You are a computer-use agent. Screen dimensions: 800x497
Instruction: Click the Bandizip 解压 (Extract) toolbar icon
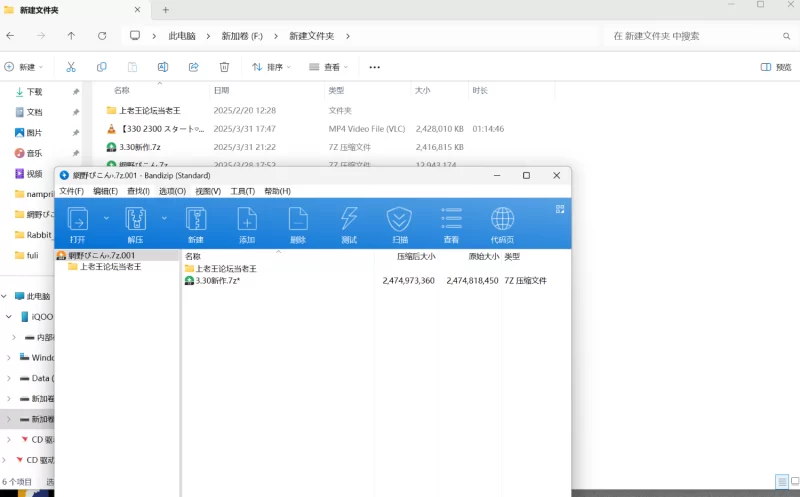[x=135, y=224]
